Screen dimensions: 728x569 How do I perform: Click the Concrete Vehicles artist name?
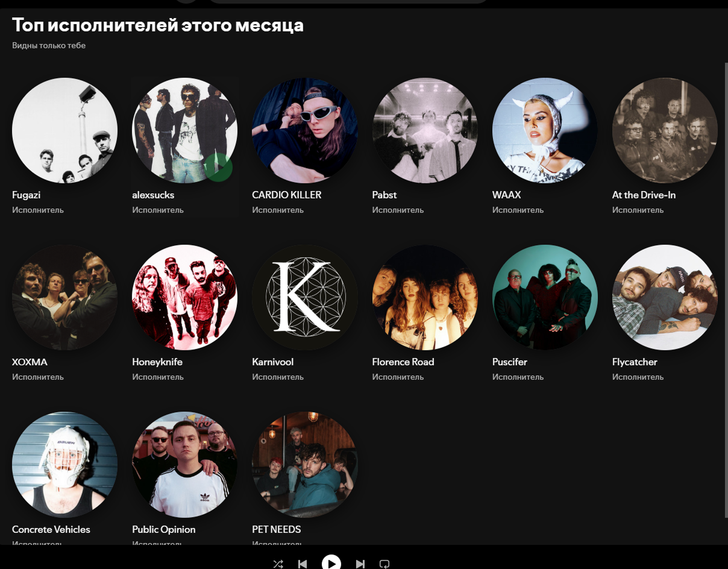coord(51,529)
